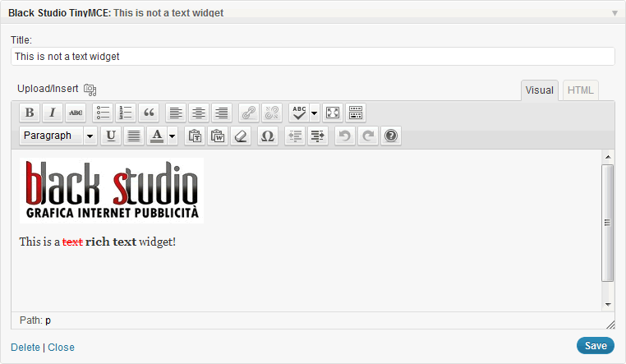Click the Add Media icon beside Upload/Insert
Screen dimensions: 626x364
(x=90, y=90)
